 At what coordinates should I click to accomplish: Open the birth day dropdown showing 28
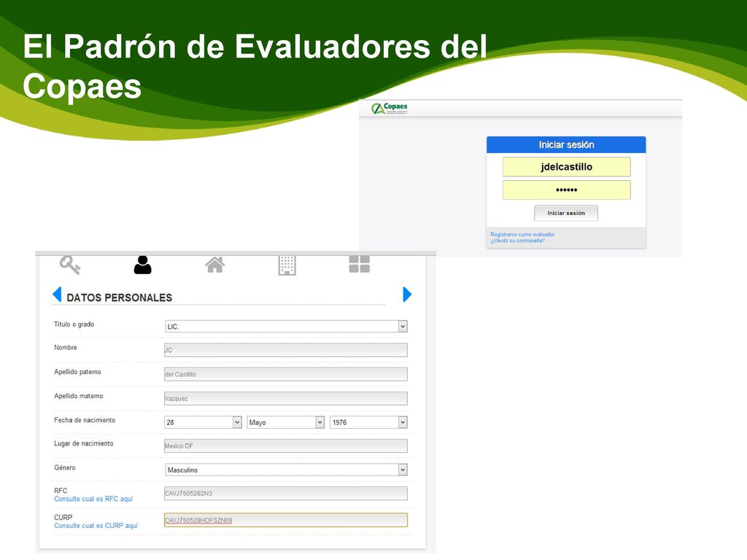[203, 422]
